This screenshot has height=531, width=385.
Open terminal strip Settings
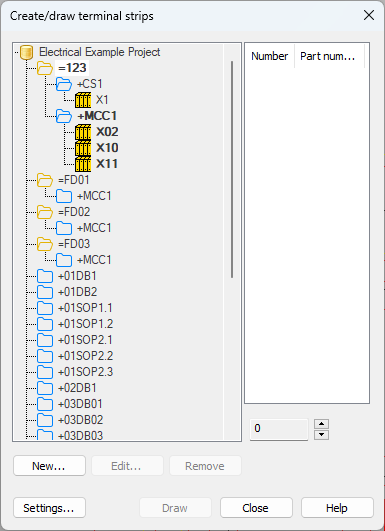tap(49, 508)
